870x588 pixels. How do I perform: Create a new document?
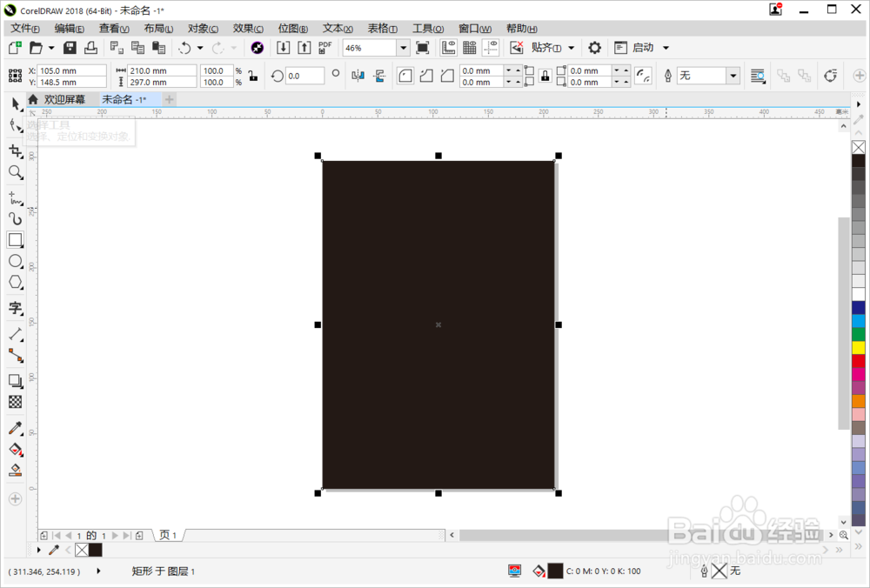(x=15, y=48)
